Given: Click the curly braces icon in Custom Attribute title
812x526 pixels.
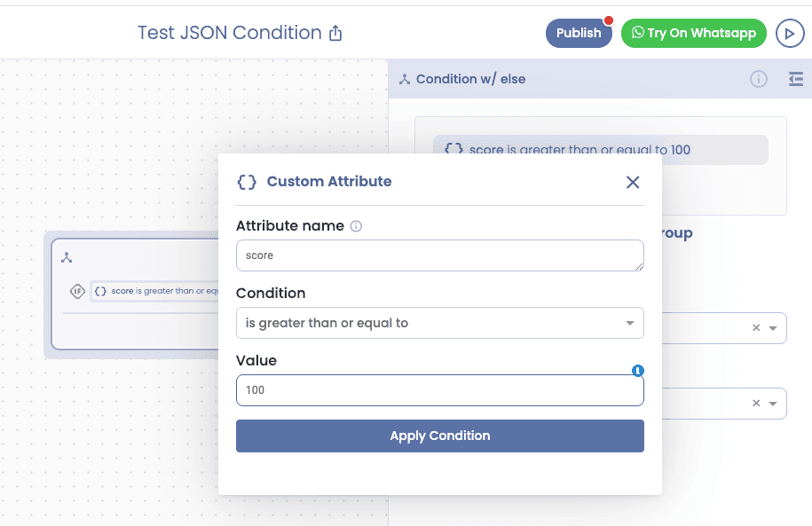Looking at the screenshot, I should point(247,182).
